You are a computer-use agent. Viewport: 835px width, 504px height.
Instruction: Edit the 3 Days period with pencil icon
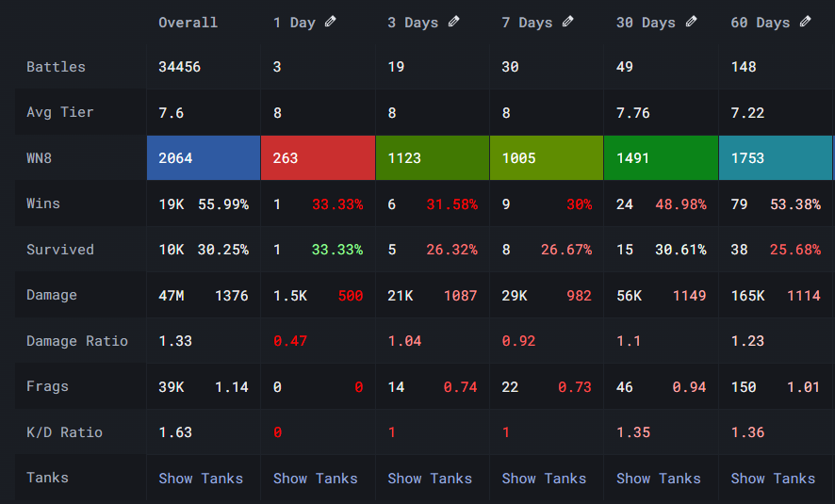pyautogui.click(x=453, y=22)
